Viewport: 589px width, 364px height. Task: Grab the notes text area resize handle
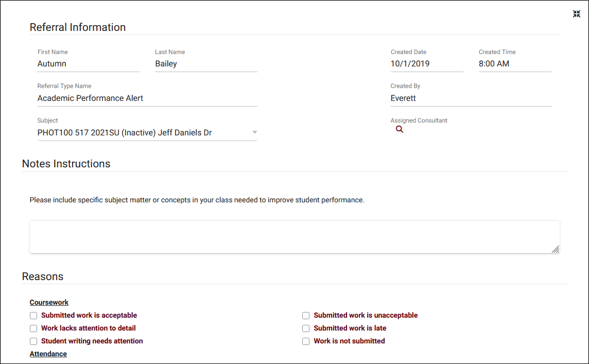pos(556,249)
